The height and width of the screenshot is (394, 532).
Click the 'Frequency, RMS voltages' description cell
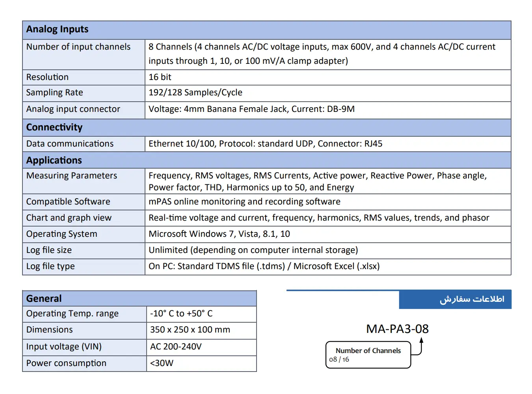328,181
